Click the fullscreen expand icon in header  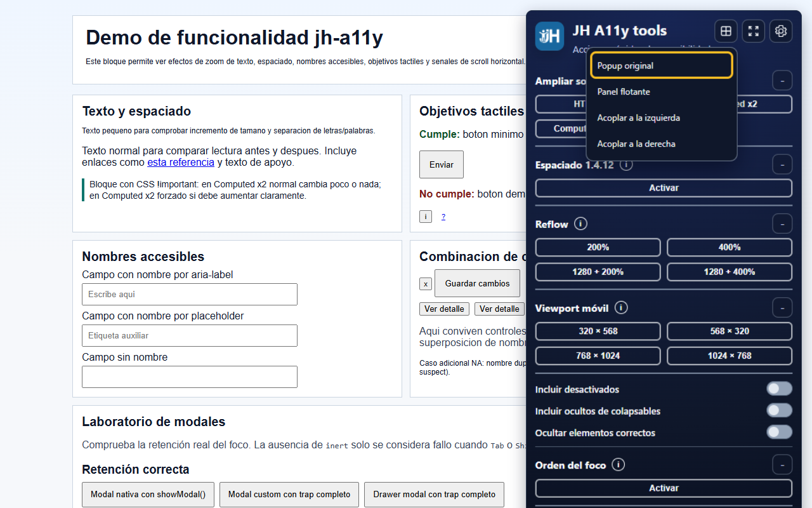pos(754,30)
